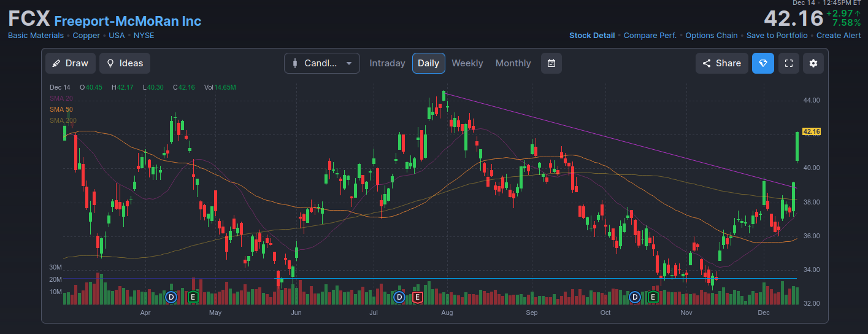The image size is (868, 334).
Task: Click the Create Alert link
Action: click(x=839, y=36)
